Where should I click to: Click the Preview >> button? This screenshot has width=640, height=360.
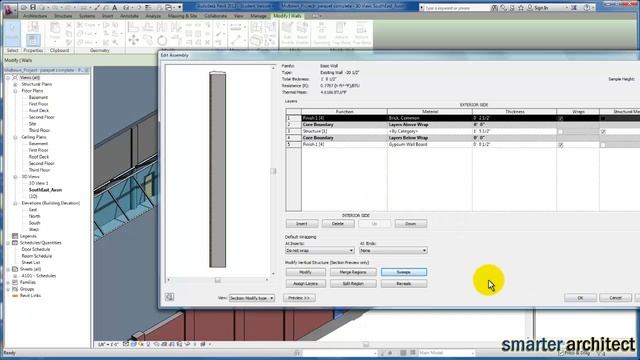click(x=299, y=298)
